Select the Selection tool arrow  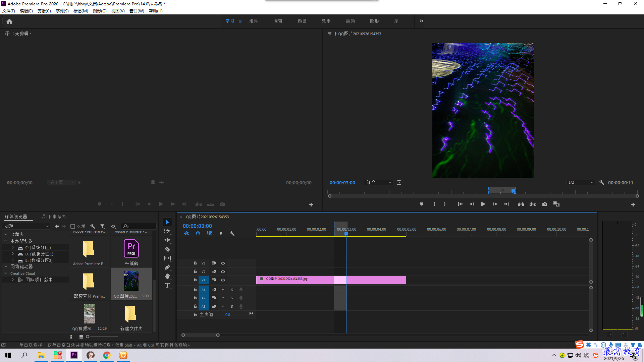click(x=167, y=222)
